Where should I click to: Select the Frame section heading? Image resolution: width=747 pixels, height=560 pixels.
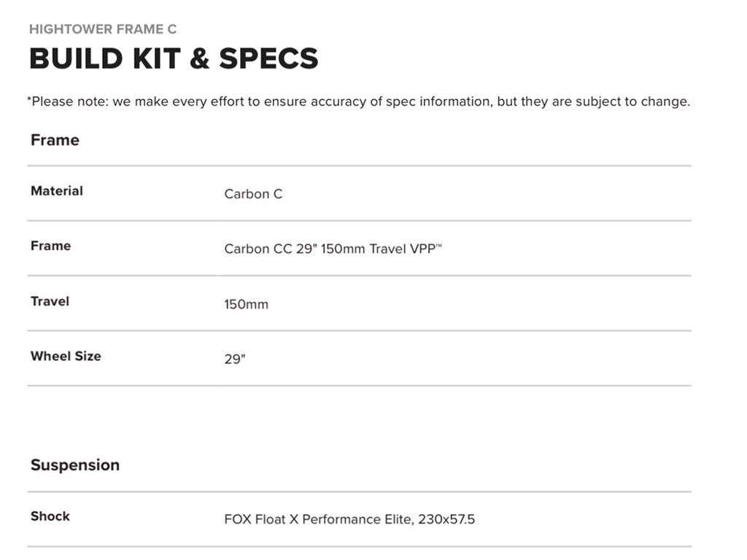coord(55,140)
